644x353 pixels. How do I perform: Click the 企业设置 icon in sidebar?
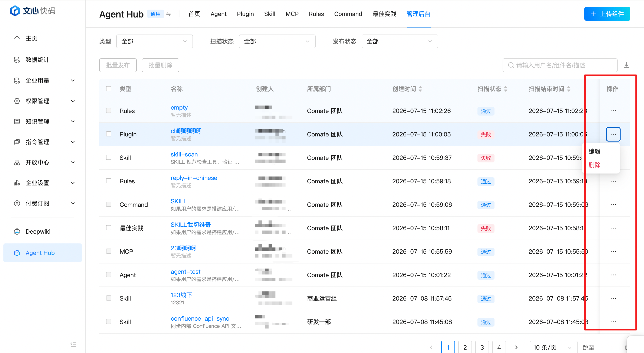(x=17, y=183)
